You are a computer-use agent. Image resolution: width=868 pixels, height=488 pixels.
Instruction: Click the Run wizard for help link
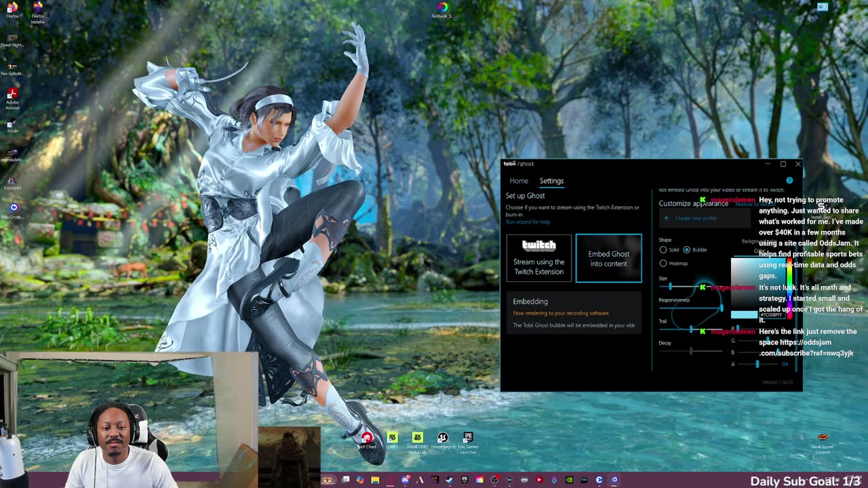click(528, 222)
